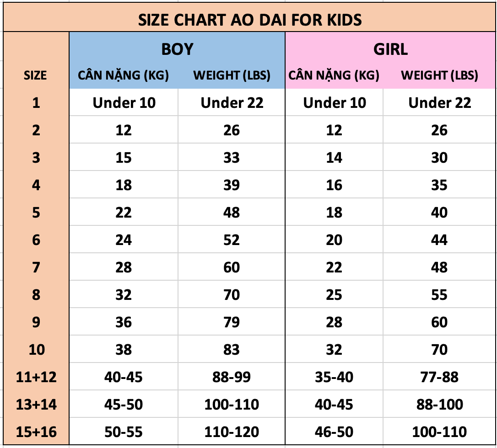Click the "SIZE CHART AO DAI FOR KIDS" title
This screenshot has height=448, width=497.
pos(250,20)
